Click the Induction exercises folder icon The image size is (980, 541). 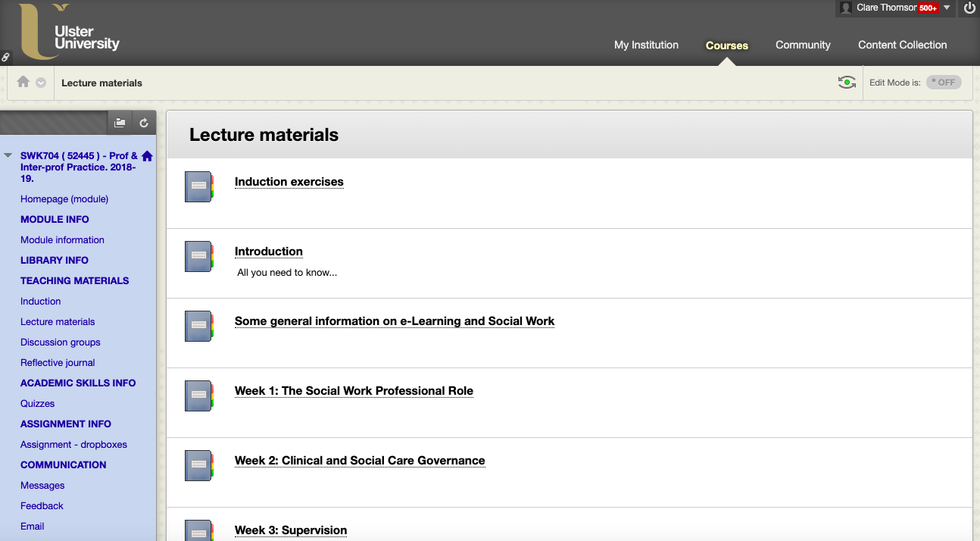[x=199, y=186]
